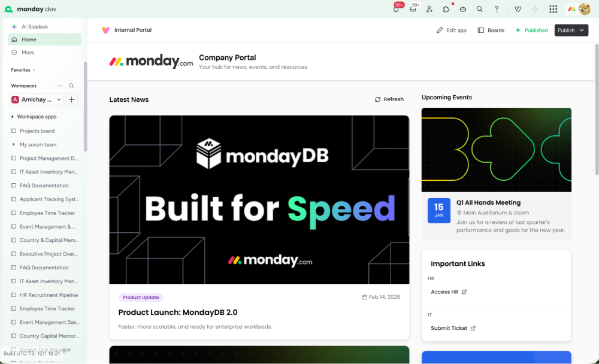
Task: Select Home in the sidebar
Action: 29,40
